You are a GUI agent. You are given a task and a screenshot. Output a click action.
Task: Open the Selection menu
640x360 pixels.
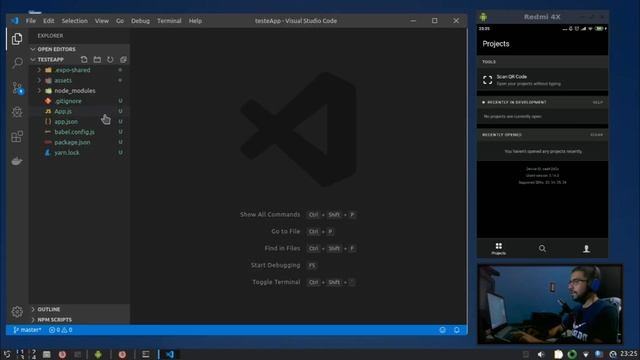click(x=74, y=21)
